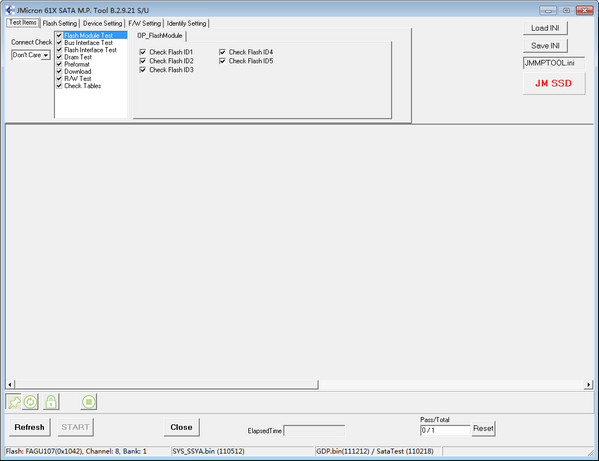Image resolution: width=599 pixels, height=461 pixels.
Task: Toggle the R/W Test checkbox
Action: click(x=59, y=79)
